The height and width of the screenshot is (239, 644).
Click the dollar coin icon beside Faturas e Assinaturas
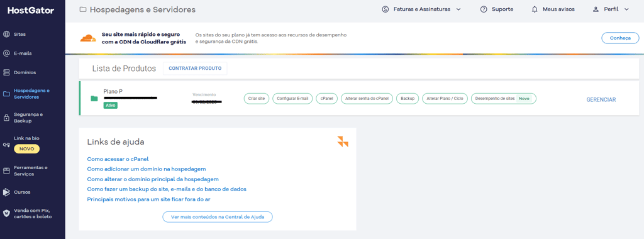(x=386, y=9)
